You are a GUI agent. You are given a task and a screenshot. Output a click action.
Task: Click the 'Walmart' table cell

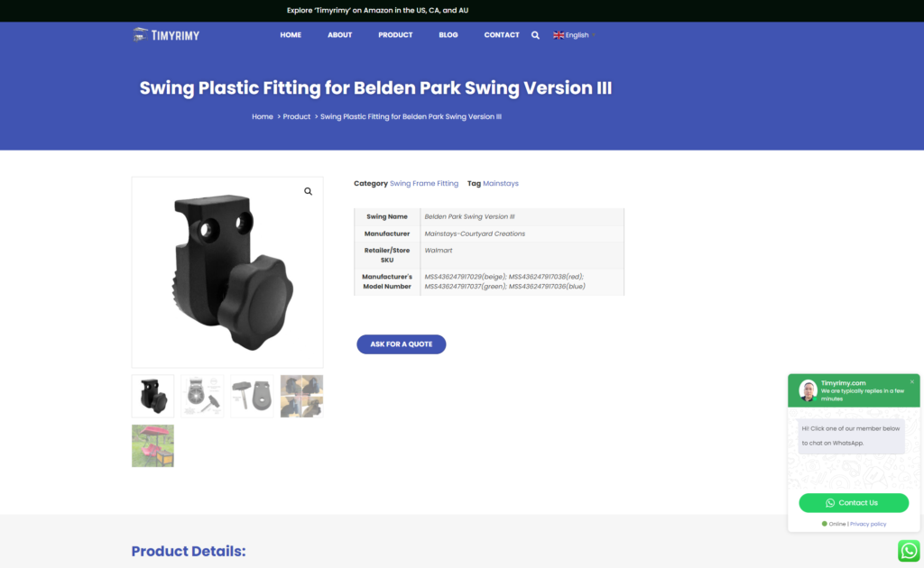[x=522, y=255]
